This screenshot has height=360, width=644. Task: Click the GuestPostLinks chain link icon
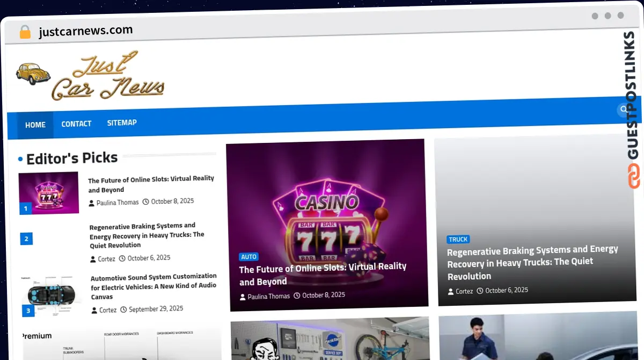[x=634, y=176]
